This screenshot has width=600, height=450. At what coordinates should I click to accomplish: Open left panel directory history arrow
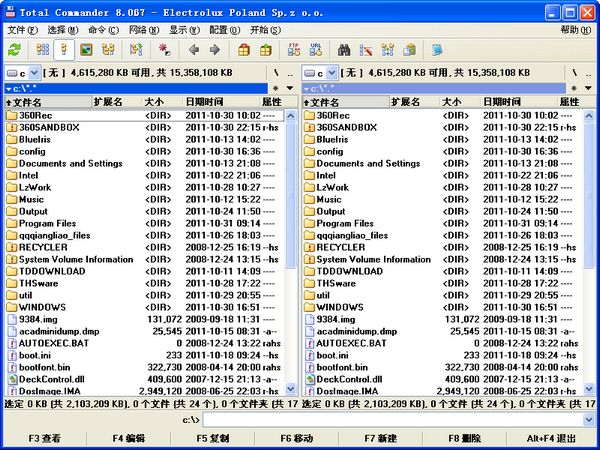(290, 88)
